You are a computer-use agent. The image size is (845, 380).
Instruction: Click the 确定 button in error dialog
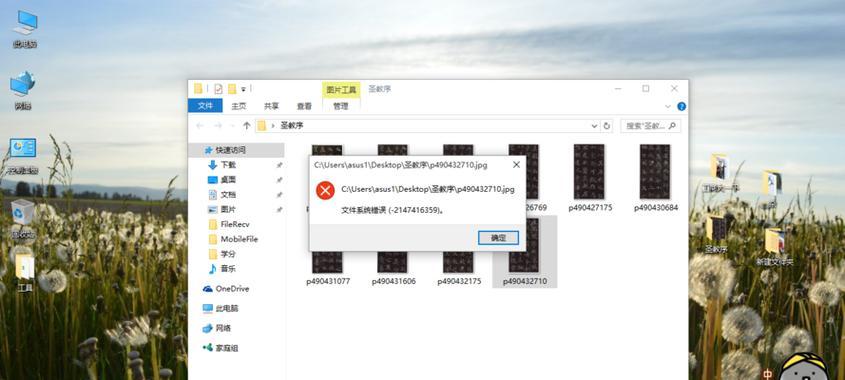498,238
